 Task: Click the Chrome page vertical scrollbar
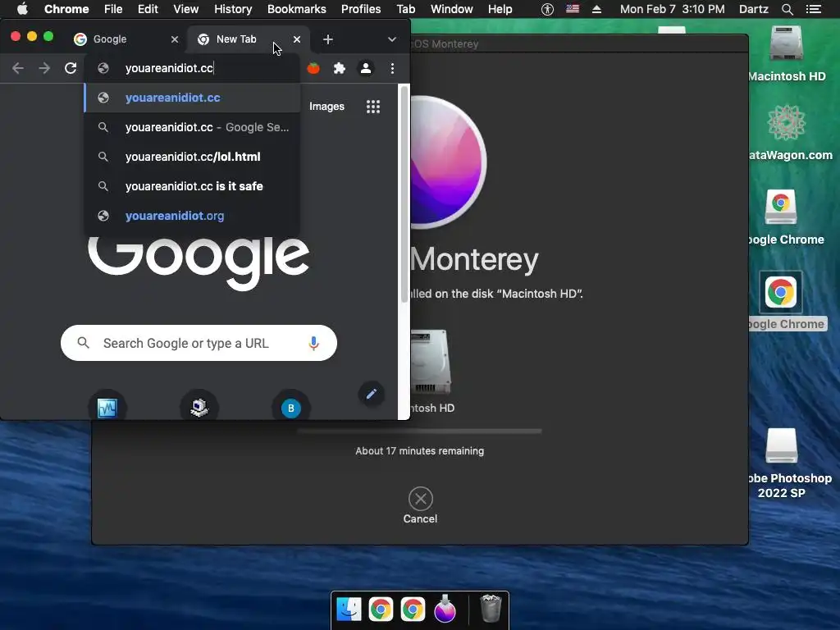(404, 194)
